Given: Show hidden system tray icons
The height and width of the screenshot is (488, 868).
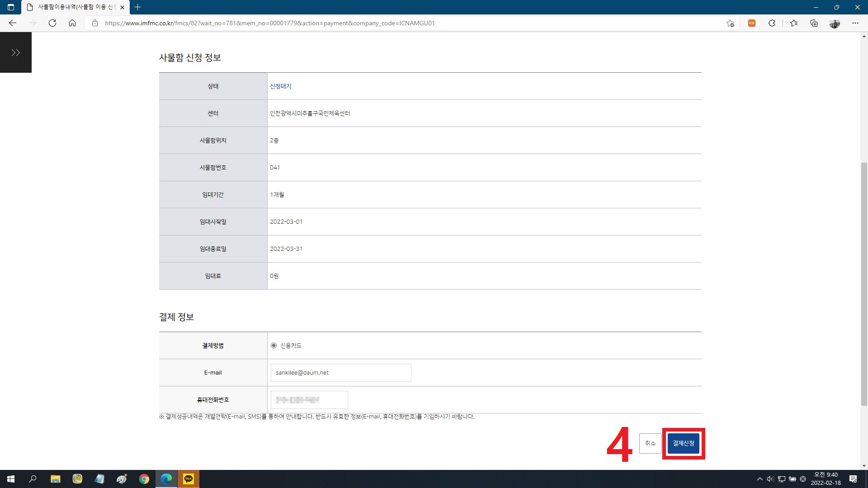Looking at the screenshot, I should 759,479.
